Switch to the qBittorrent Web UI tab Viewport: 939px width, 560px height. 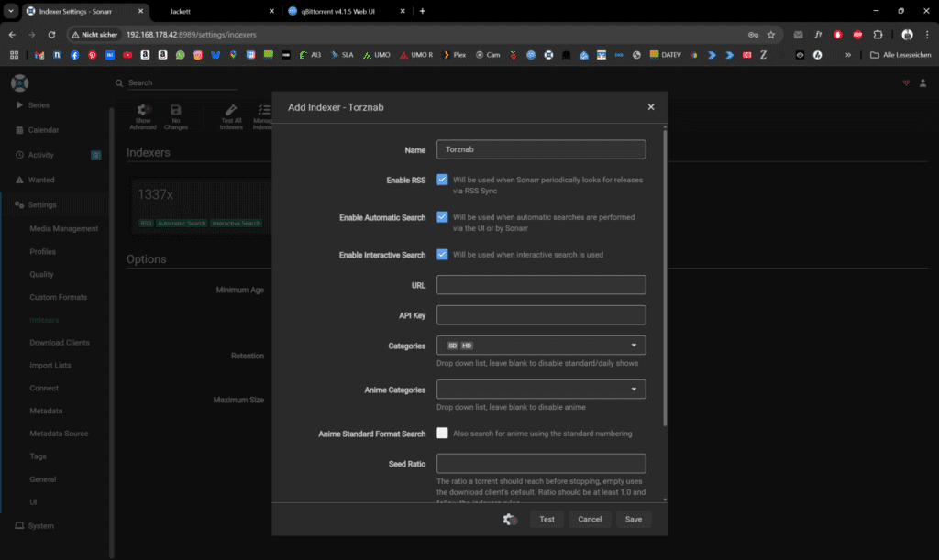pyautogui.click(x=348, y=11)
